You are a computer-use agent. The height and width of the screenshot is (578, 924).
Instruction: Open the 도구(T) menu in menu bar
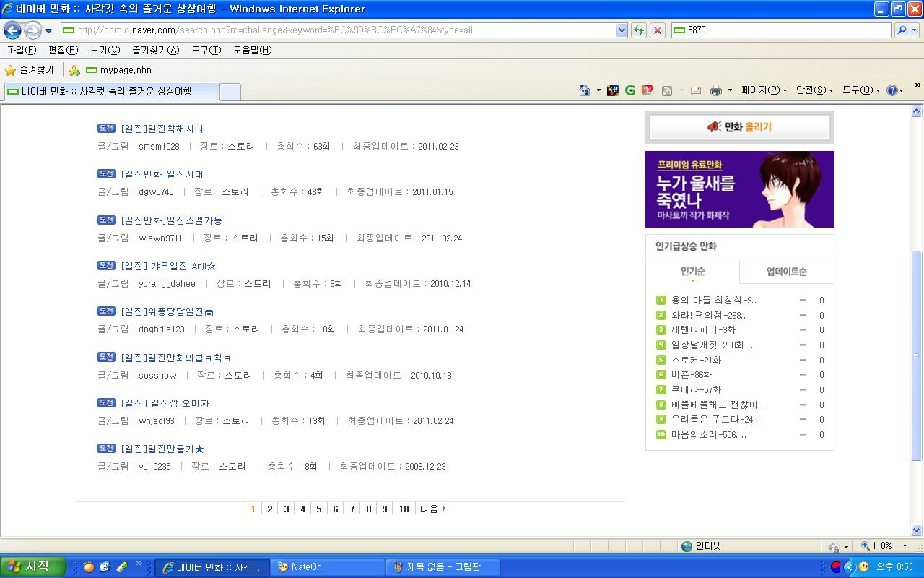(206, 50)
